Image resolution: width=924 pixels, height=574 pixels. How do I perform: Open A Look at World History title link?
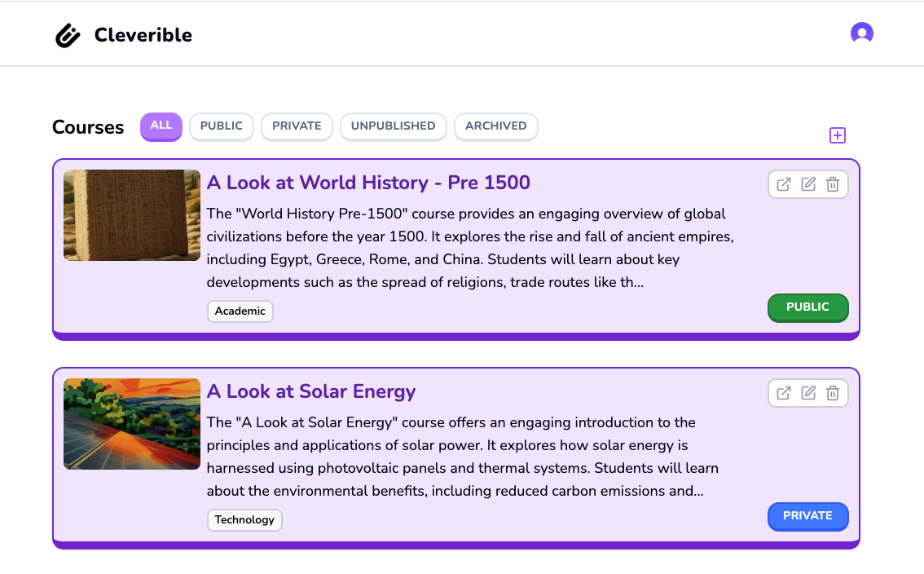(x=368, y=183)
